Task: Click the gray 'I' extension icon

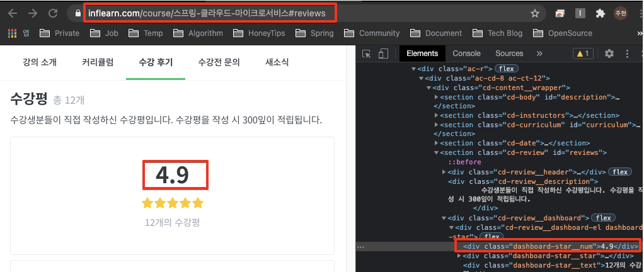Action: click(580, 13)
